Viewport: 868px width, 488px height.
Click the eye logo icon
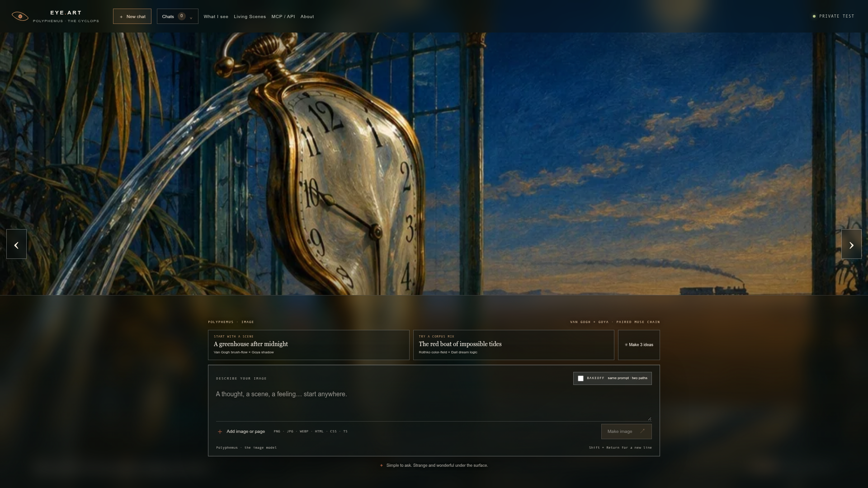click(20, 16)
